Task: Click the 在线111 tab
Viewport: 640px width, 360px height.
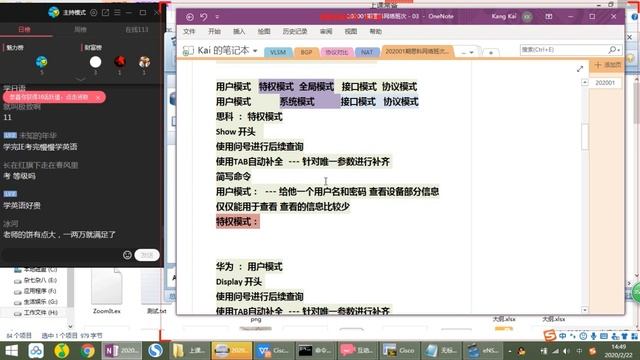Action: coord(137,29)
